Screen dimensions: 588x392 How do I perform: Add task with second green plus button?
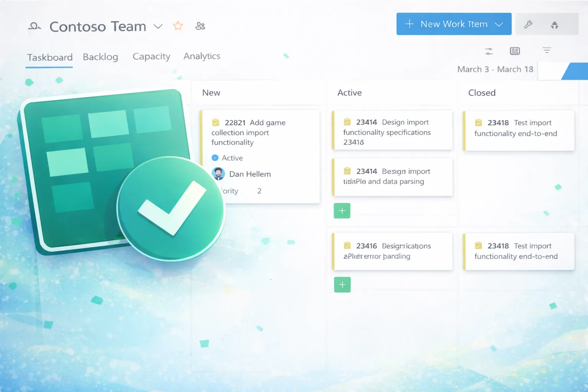[x=342, y=284]
